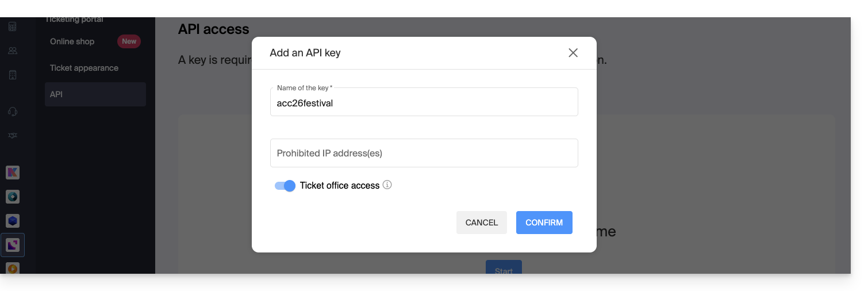Viewport: 868px width, 291px height.
Task: Open the blue cube app icon
Action: [13, 220]
